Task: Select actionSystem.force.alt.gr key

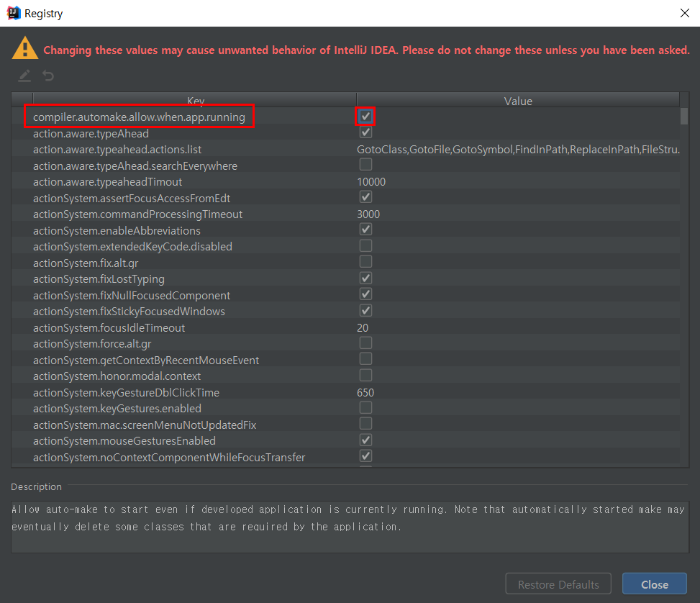Action: 92,344
